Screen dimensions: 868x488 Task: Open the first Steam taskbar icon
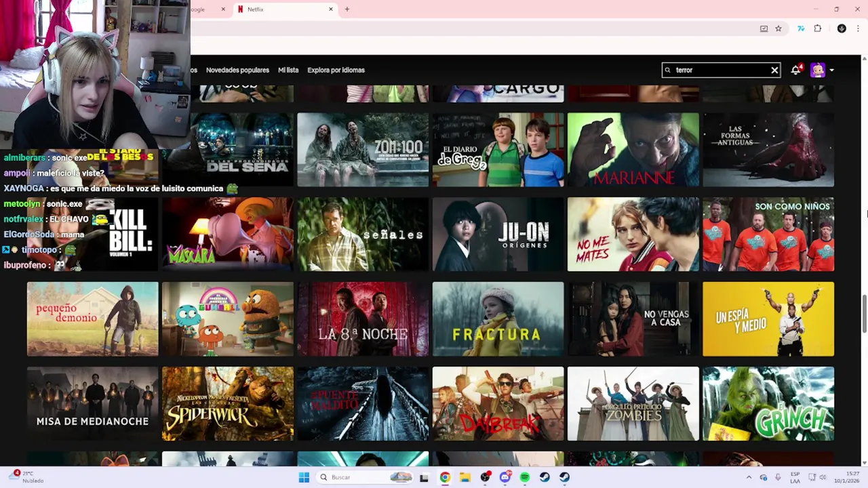pyautogui.click(x=545, y=477)
